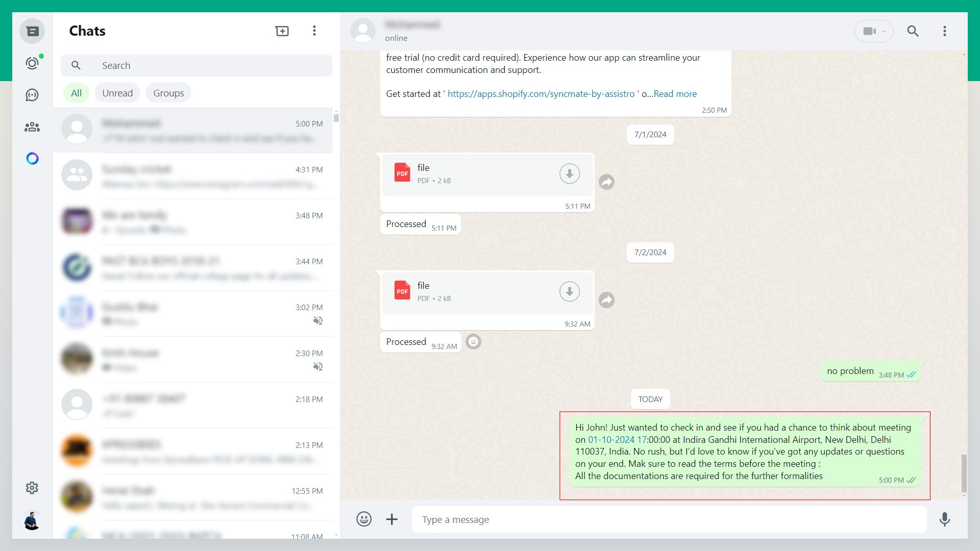Click the new chat icon beside Chats
The height and width of the screenshot is (551, 980).
tap(282, 31)
